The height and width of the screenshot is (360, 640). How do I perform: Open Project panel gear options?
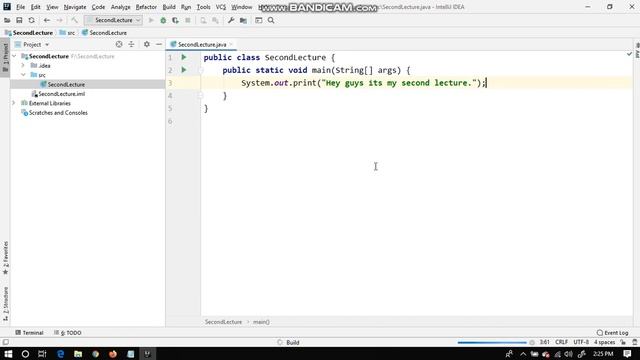coord(147,44)
